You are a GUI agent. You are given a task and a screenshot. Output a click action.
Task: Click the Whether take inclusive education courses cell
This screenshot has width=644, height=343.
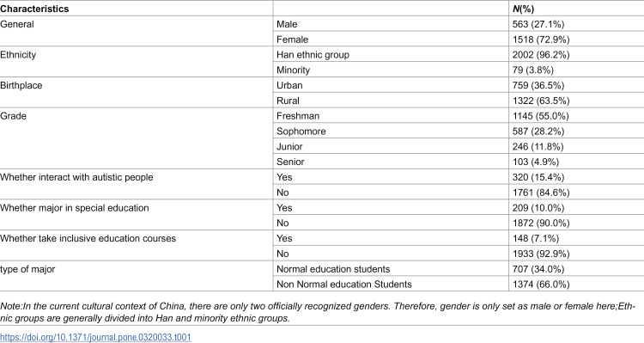pyautogui.click(x=88, y=238)
